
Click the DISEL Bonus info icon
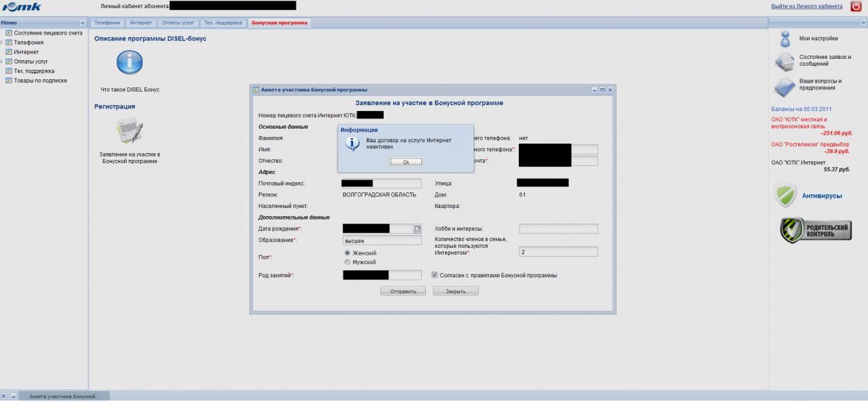[x=130, y=62]
